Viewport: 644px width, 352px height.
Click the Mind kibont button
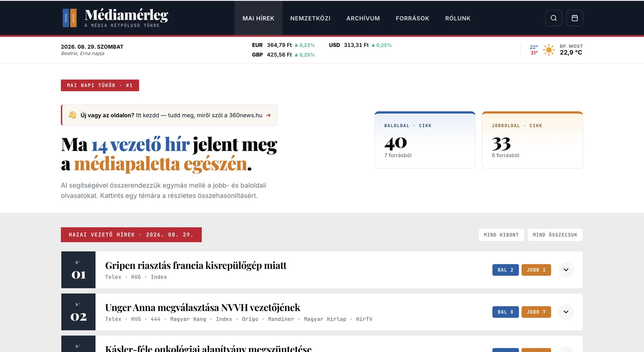[x=501, y=235]
